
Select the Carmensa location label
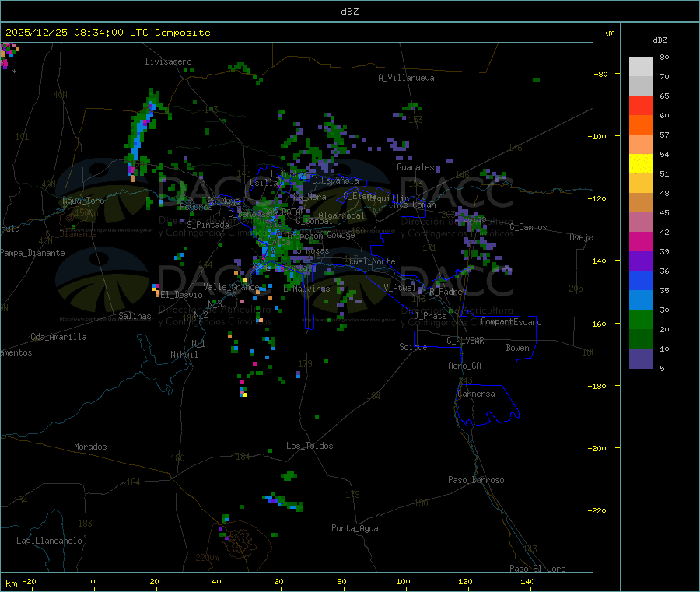(x=476, y=394)
